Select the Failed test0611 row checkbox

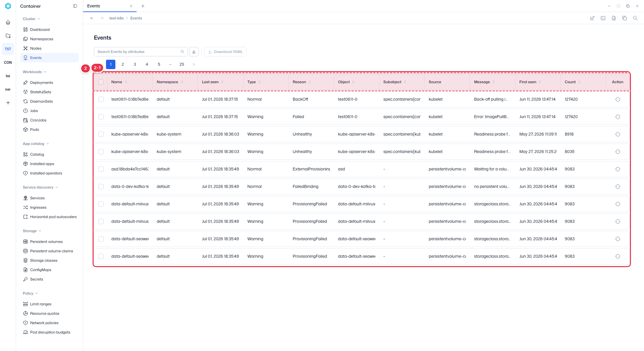pos(101,117)
